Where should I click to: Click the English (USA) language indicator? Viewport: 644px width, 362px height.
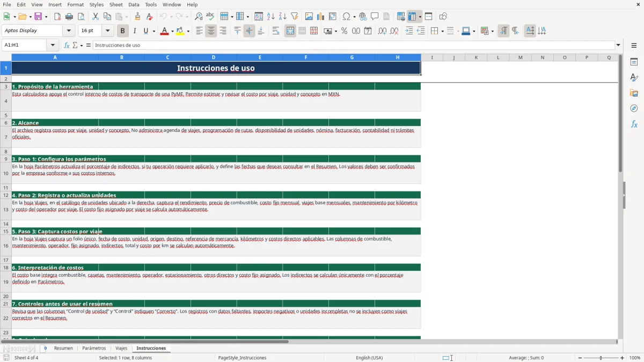click(x=369, y=358)
